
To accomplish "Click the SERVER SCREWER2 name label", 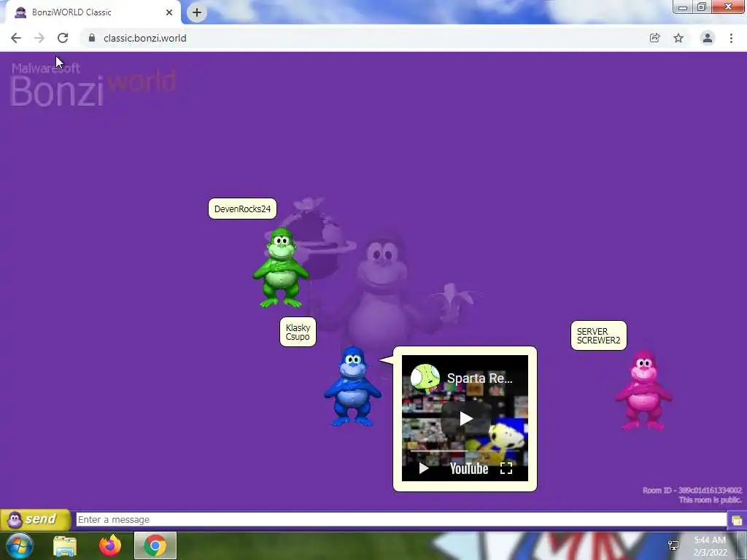I will tap(599, 335).
